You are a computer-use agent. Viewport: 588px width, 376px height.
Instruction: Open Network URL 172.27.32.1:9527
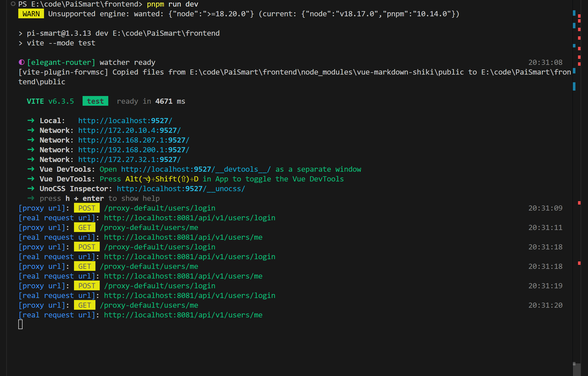[x=129, y=159]
